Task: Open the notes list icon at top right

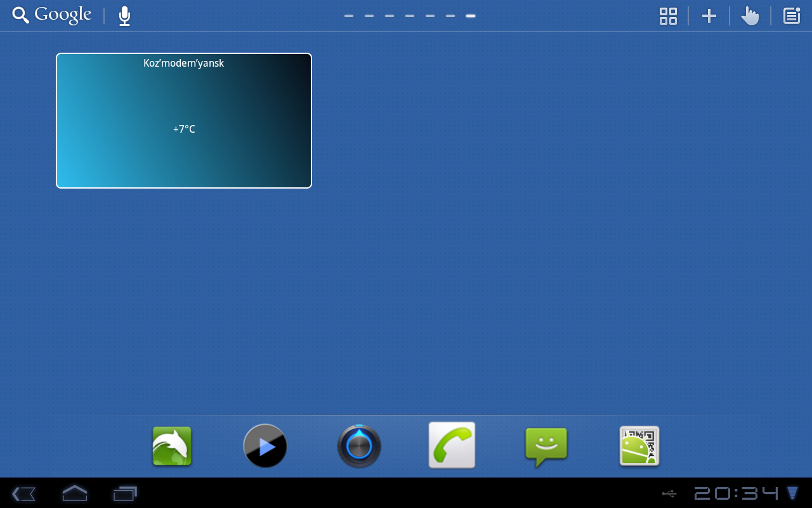Action: [791, 16]
